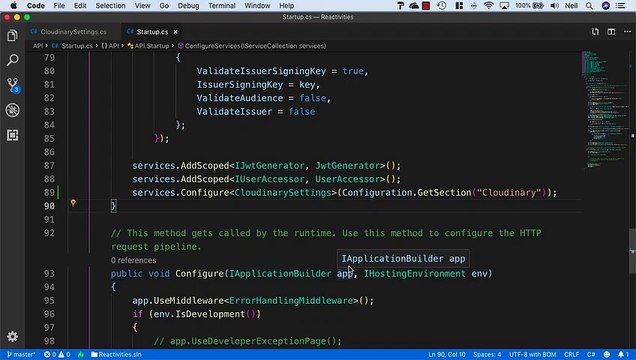Click the flame icon in status bar
636x360 pixels.
[81, 354]
